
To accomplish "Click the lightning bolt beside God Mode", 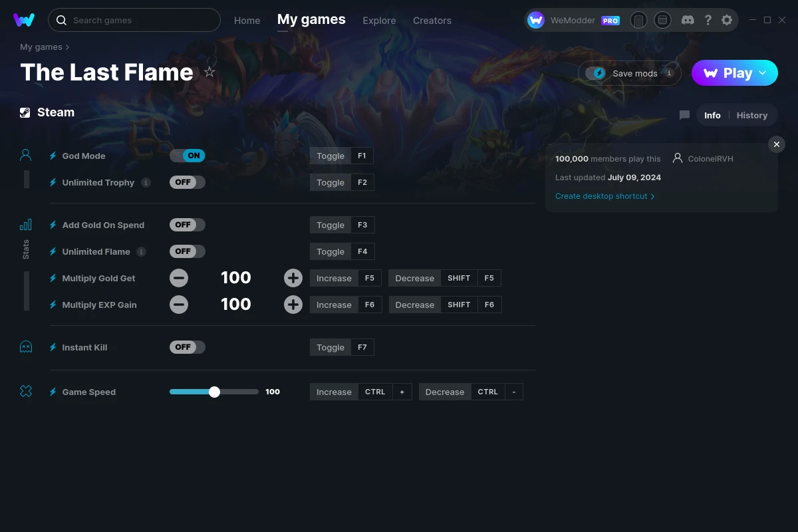I will pyautogui.click(x=52, y=156).
